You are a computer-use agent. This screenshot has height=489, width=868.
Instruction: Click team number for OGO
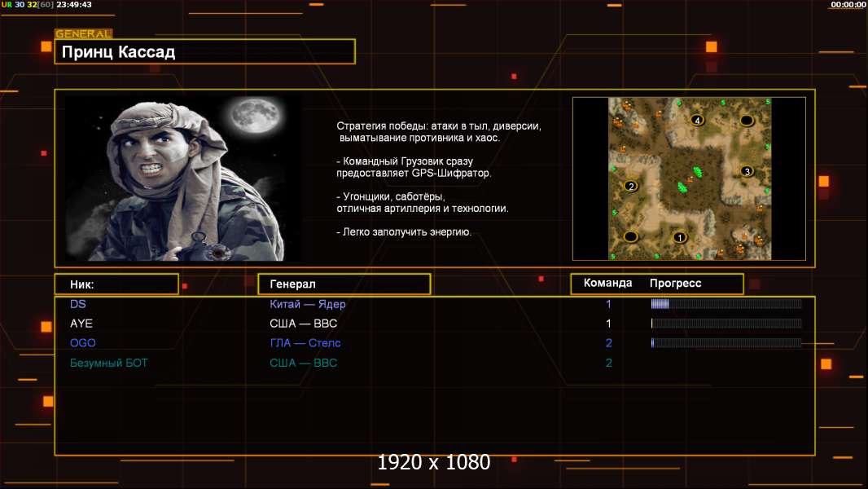click(x=608, y=343)
